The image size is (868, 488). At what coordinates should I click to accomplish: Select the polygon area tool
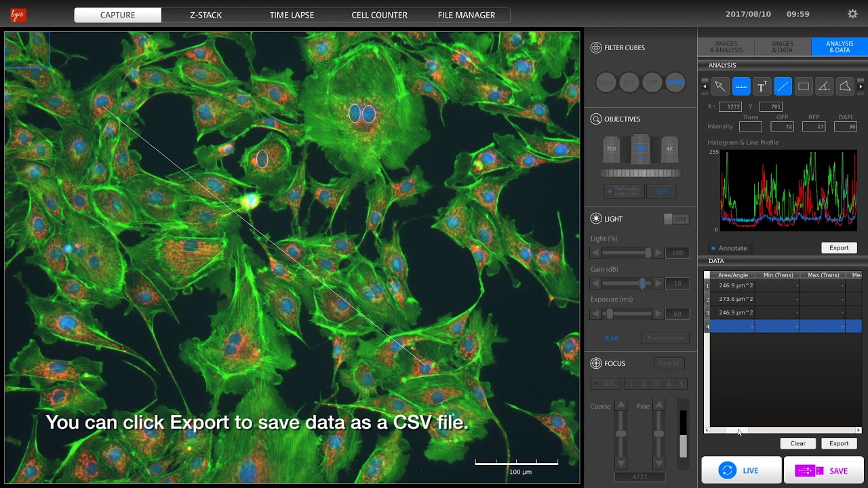845,86
